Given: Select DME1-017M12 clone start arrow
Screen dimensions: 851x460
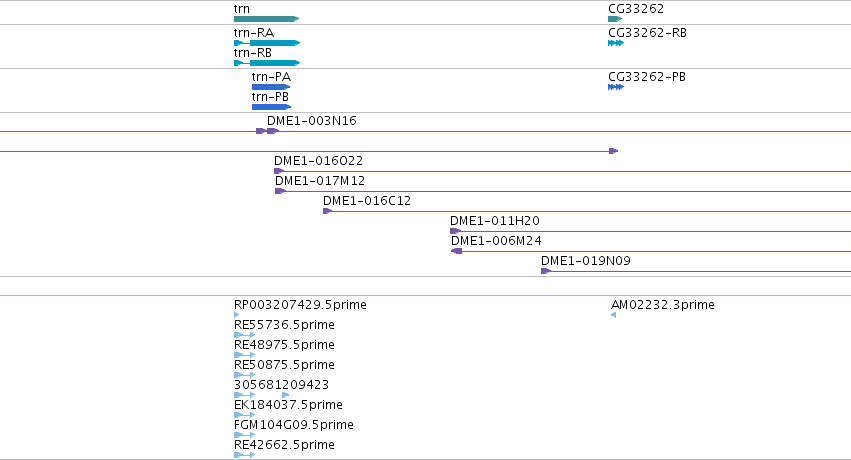Looking at the screenshot, I should click(281, 191).
